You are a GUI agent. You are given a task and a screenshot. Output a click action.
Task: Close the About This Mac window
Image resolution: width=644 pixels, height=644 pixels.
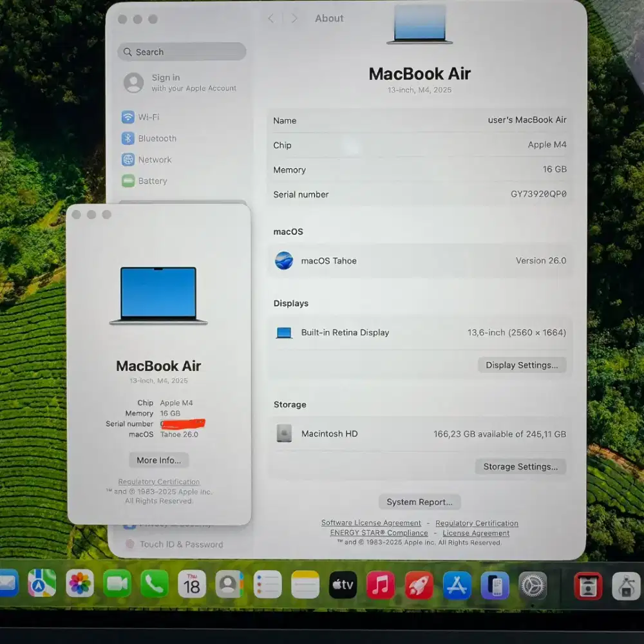(x=76, y=214)
